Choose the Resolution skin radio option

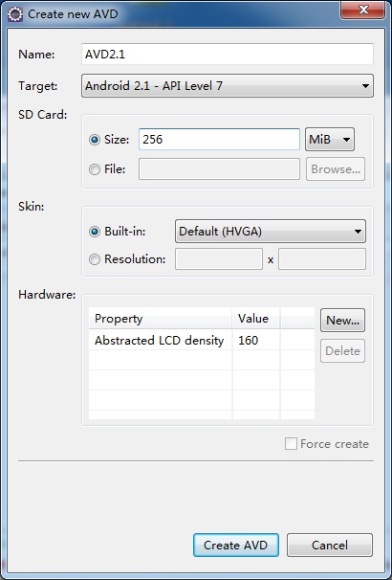click(95, 259)
